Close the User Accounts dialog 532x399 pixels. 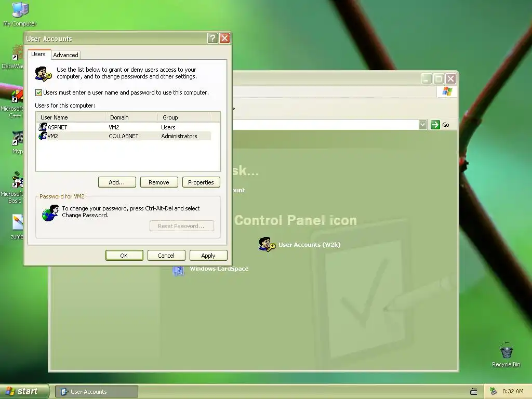pos(224,38)
